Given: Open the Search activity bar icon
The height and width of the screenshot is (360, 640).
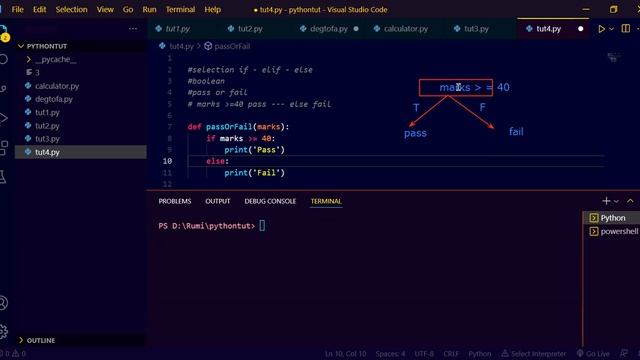Looking at the screenshot, I should coord(3,59).
